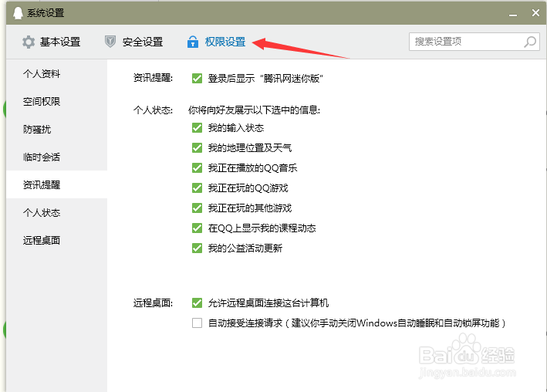Select 资讯提醒 in the sidebar

coord(56,184)
